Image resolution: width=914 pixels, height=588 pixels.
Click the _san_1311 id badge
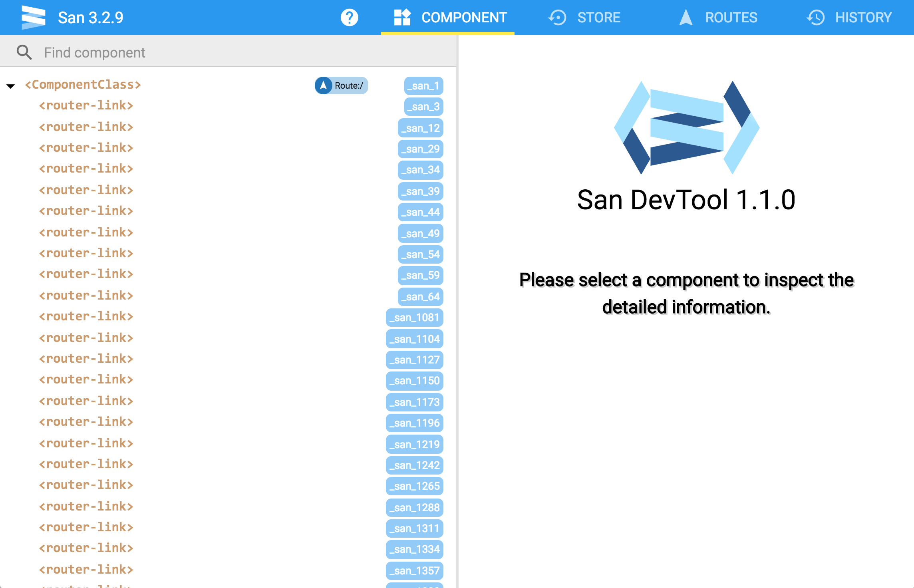pos(415,528)
